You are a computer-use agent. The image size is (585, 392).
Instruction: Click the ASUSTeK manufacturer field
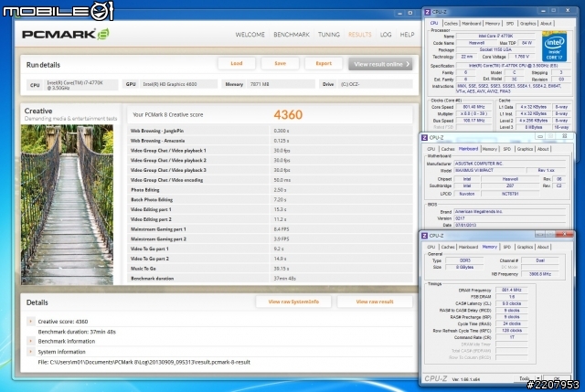tap(510, 164)
